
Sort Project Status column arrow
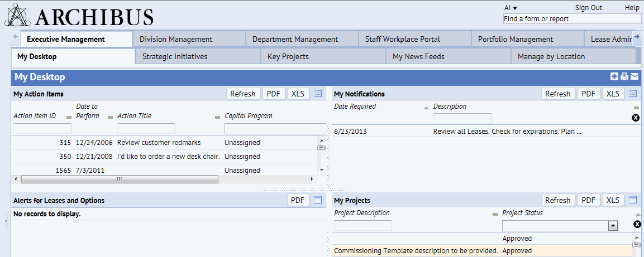coord(637,215)
